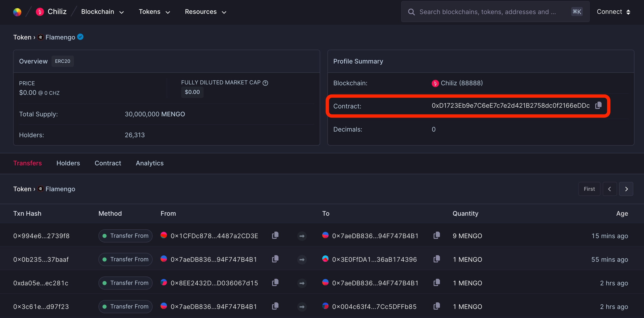Expand the Blockchain dropdown menu
This screenshot has width=644, height=318.
click(x=102, y=12)
